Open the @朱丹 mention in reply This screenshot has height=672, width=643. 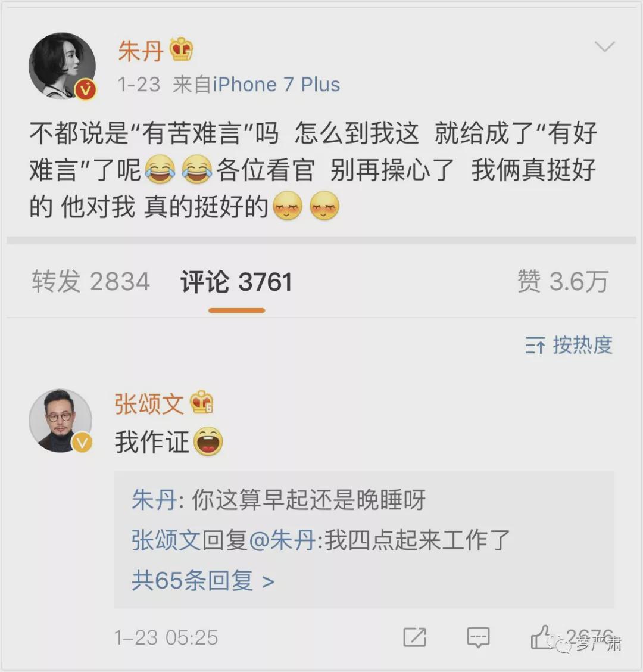coord(282,540)
